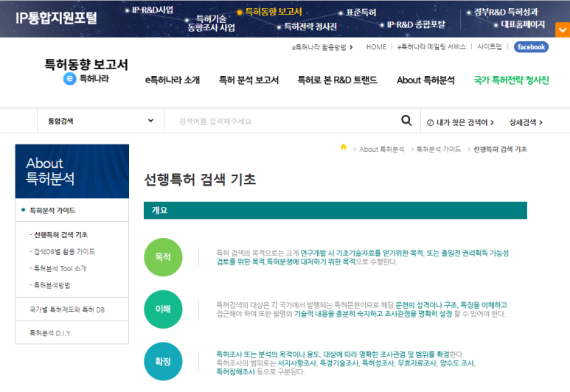Click the 선행특허 검색 기초 page heading

(200, 180)
